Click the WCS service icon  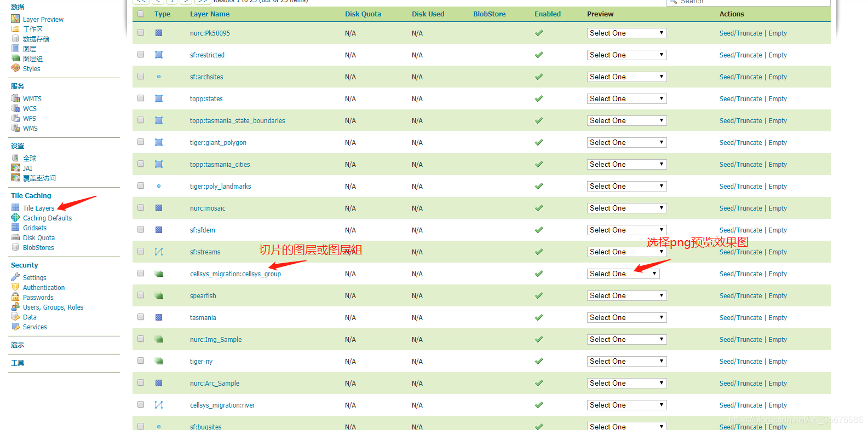click(x=15, y=108)
